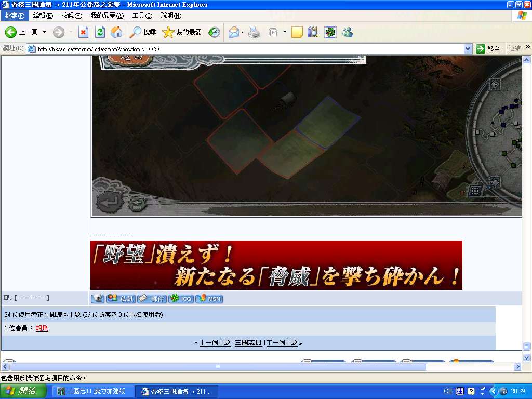The image size is (532, 399).
Task: Click the 郵件 email button
Action: pos(152,299)
